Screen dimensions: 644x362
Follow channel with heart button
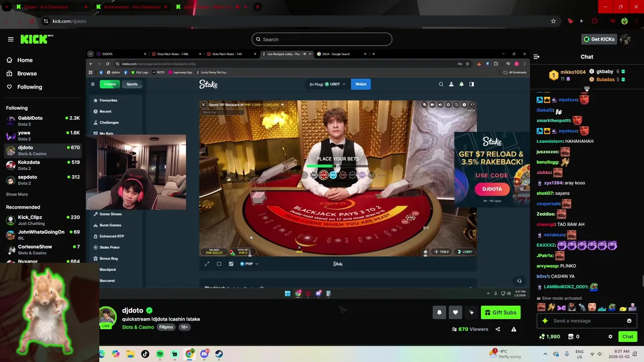click(x=455, y=312)
